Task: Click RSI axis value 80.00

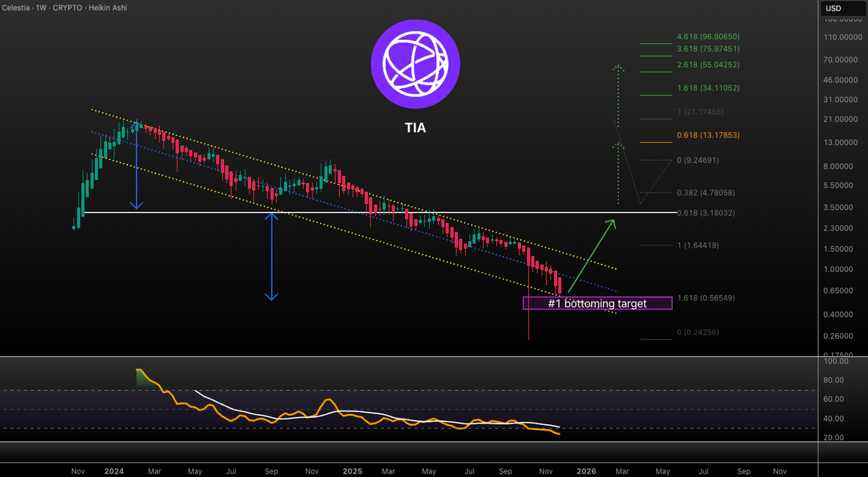Action: pos(834,379)
